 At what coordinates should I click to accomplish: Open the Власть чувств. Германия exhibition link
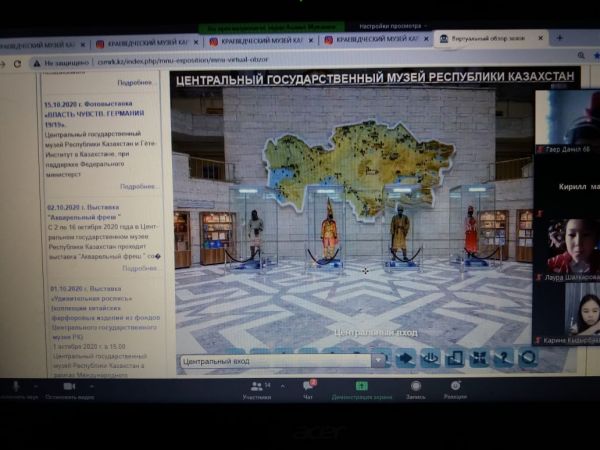(x=95, y=114)
